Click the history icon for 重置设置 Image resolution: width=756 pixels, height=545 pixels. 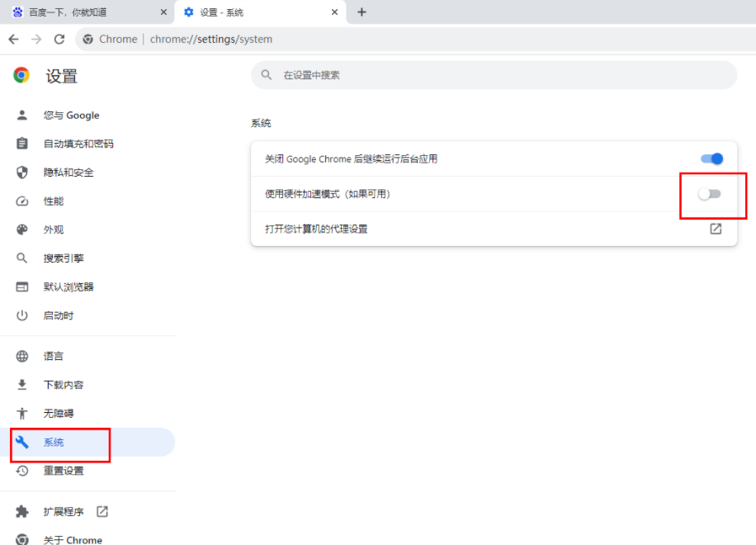[x=22, y=471]
